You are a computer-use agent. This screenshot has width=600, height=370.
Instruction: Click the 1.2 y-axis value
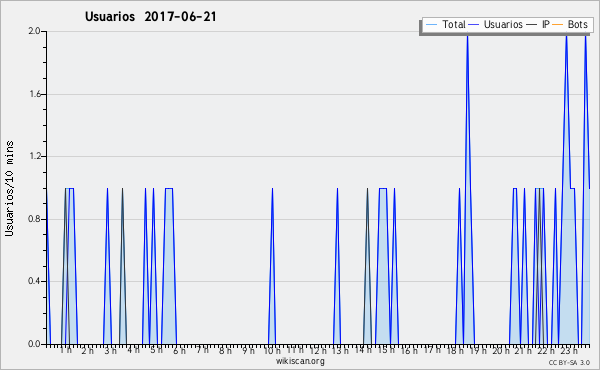coord(34,156)
